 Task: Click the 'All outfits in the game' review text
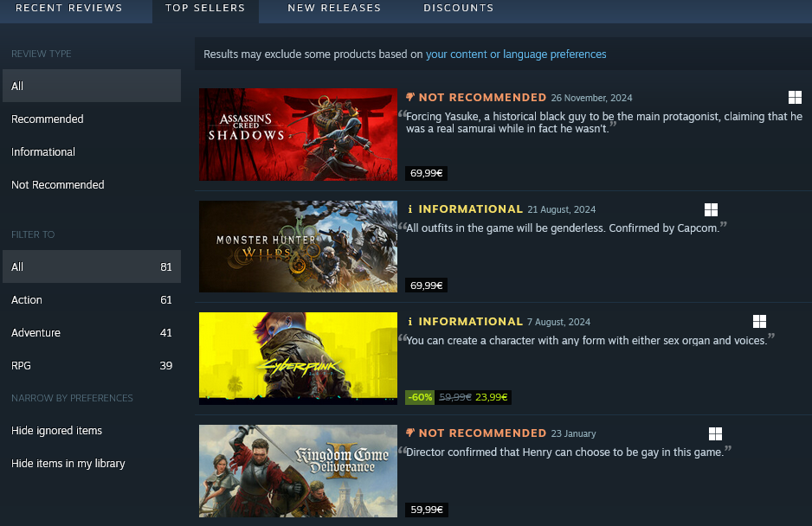click(x=563, y=228)
